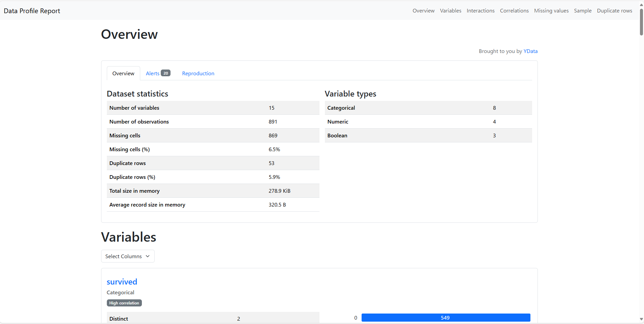
Task: Expand the Select Columns chevron arrow
Action: (x=147, y=256)
